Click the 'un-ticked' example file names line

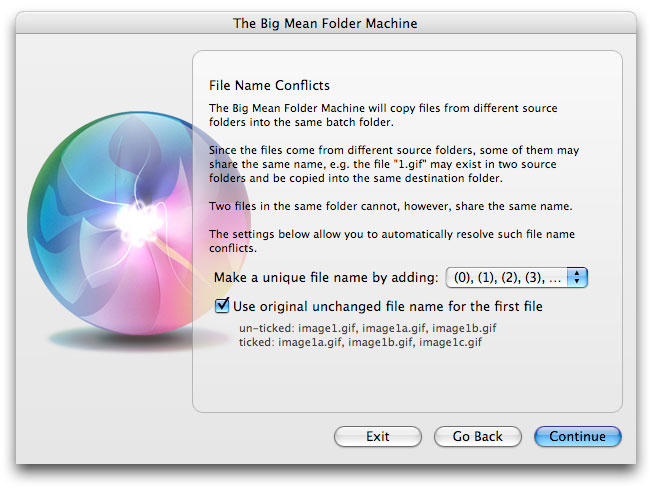368,328
